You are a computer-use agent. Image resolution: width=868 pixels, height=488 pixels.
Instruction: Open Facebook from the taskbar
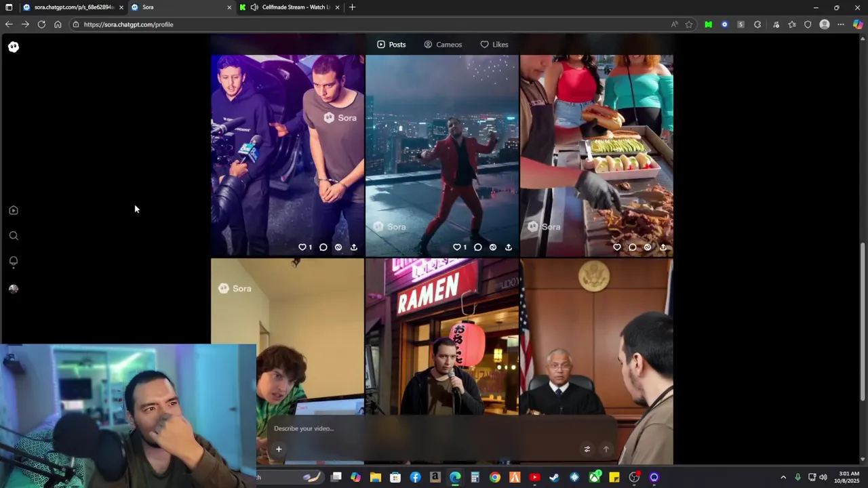tap(415, 478)
